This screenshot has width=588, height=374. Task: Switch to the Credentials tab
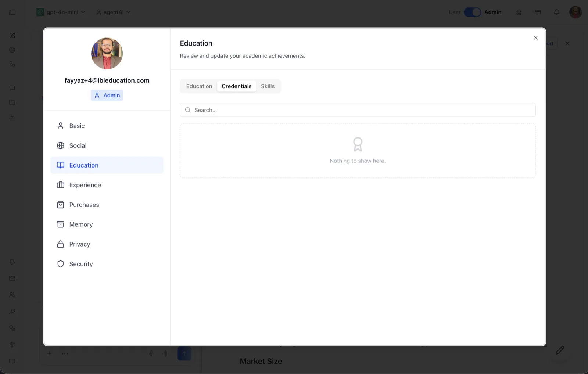236,86
